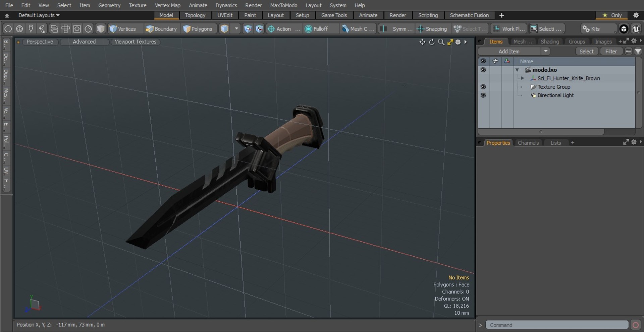Toggle visibility of modo.lxo scene

[483, 70]
